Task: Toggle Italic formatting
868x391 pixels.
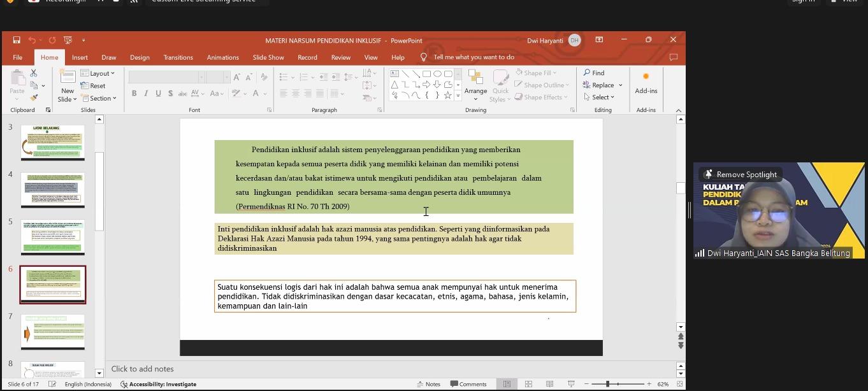Action: click(x=146, y=94)
